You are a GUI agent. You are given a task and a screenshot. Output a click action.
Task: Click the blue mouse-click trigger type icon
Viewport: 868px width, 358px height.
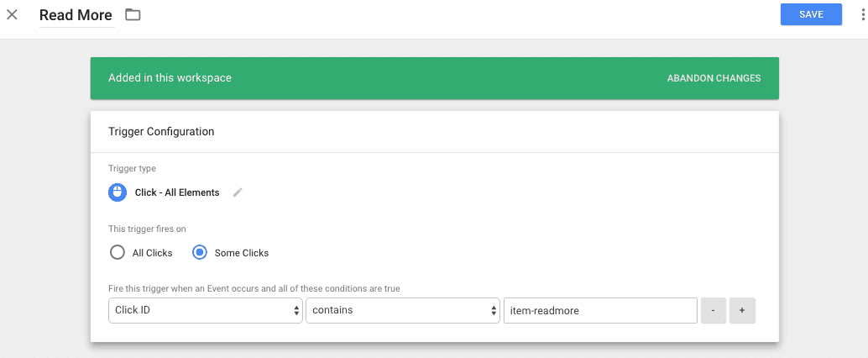(118, 192)
